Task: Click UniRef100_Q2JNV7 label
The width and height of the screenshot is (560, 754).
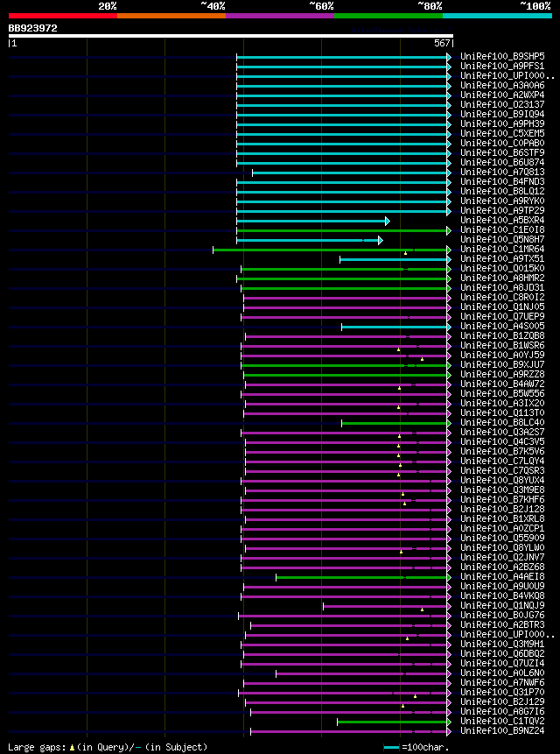Action: [x=502, y=557]
